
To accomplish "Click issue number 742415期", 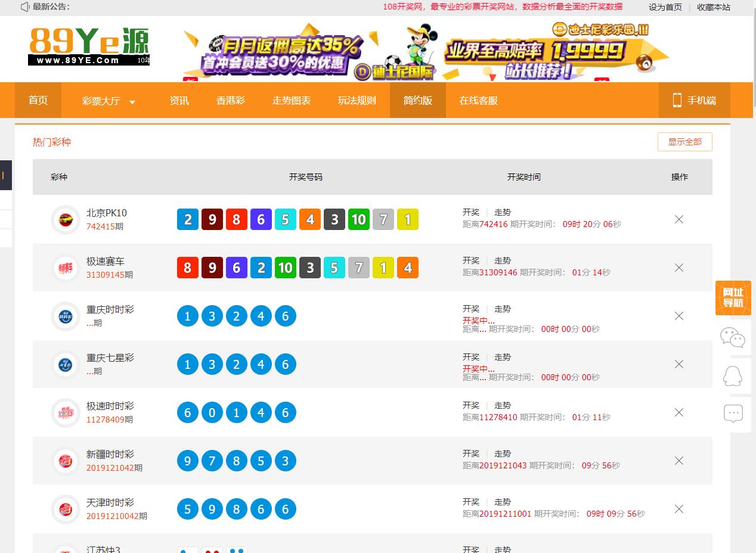I will pos(105,226).
